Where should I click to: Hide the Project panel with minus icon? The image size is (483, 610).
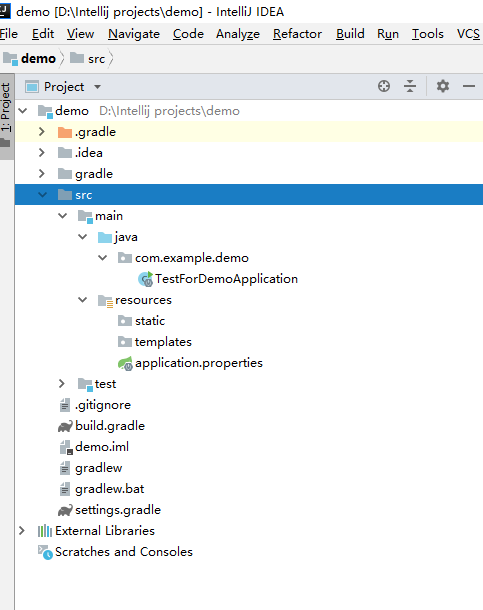pos(469,86)
